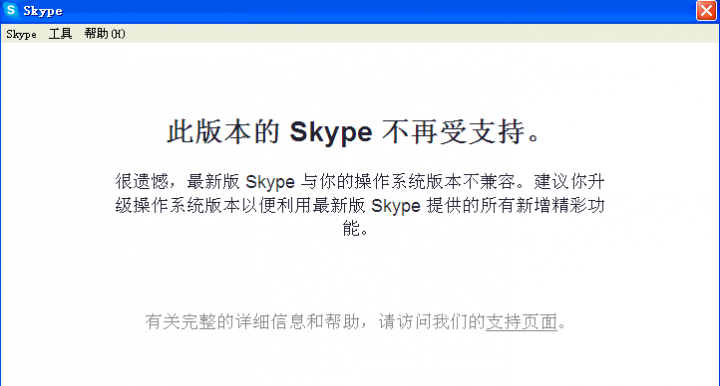Click the paragraph line starting with 级操作系统
The height and width of the screenshot is (386, 720).
pyautogui.click(x=360, y=206)
